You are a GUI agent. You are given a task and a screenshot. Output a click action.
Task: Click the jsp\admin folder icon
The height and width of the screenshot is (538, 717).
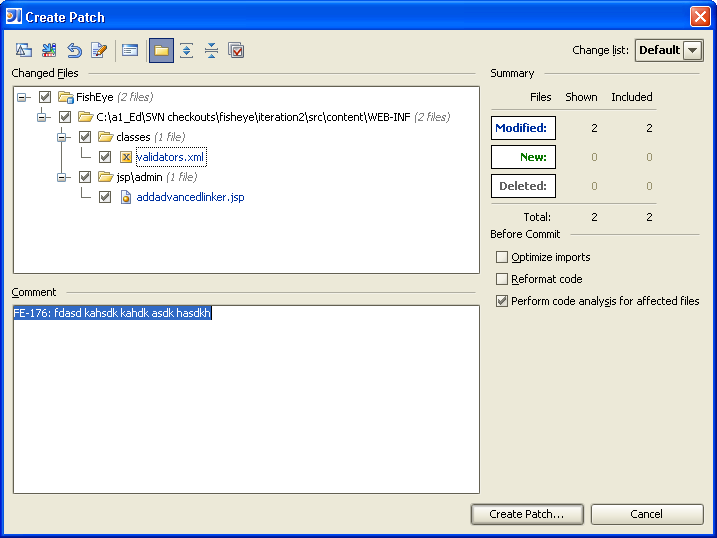(105, 177)
